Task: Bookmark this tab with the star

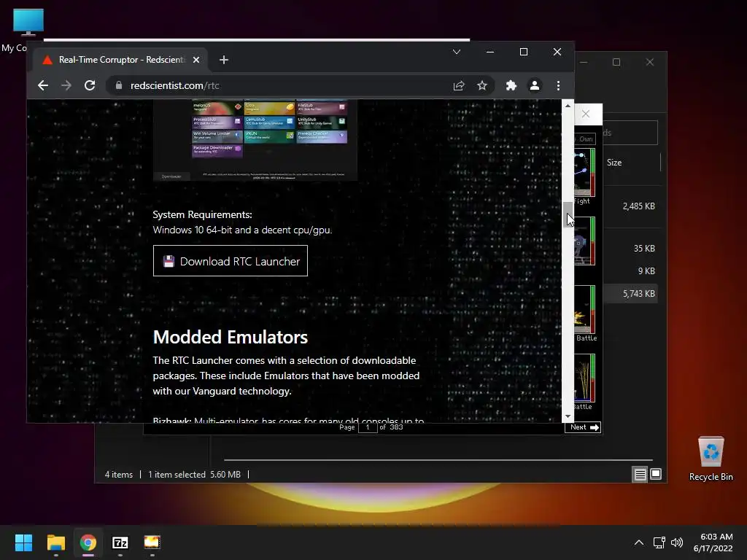Action: click(x=482, y=86)
